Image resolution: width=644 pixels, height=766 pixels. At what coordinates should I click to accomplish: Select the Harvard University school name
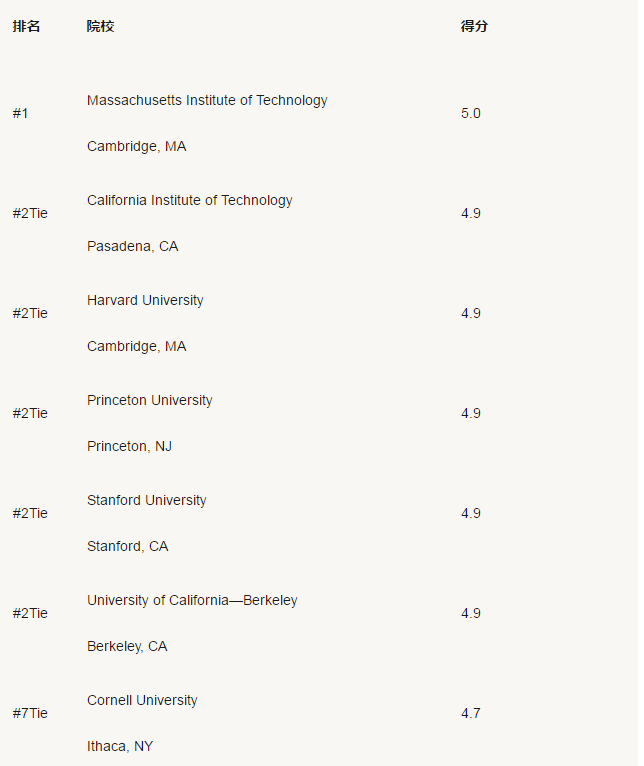(x=145, y=300)
